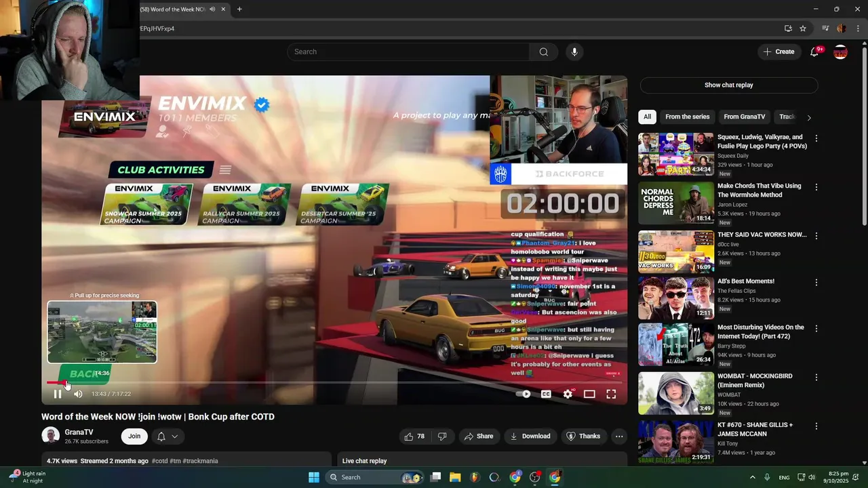The height and width of the screenshot is (488, 868).
Task: Close the Word of the Week browser tab
Action: [223, 9]
